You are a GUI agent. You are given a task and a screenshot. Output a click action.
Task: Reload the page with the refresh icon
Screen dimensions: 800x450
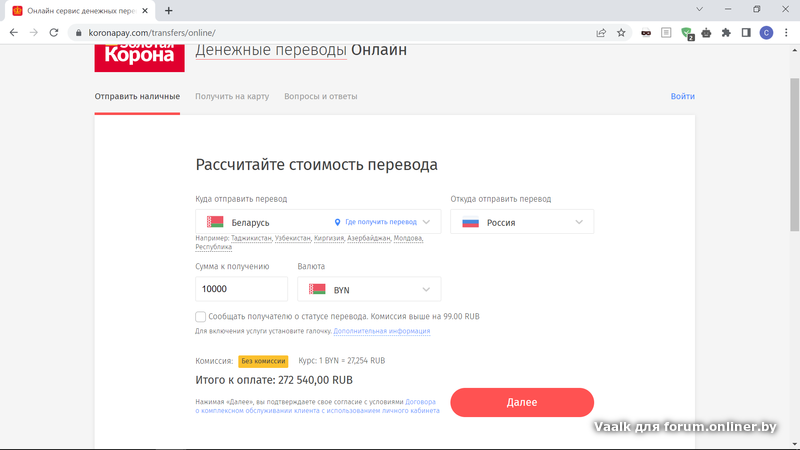pos(54,33)
